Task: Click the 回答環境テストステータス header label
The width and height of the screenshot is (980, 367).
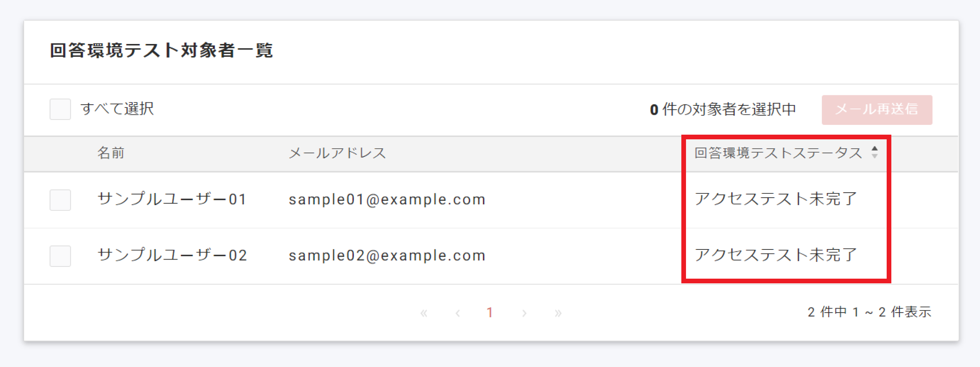Action: (779, 153)
